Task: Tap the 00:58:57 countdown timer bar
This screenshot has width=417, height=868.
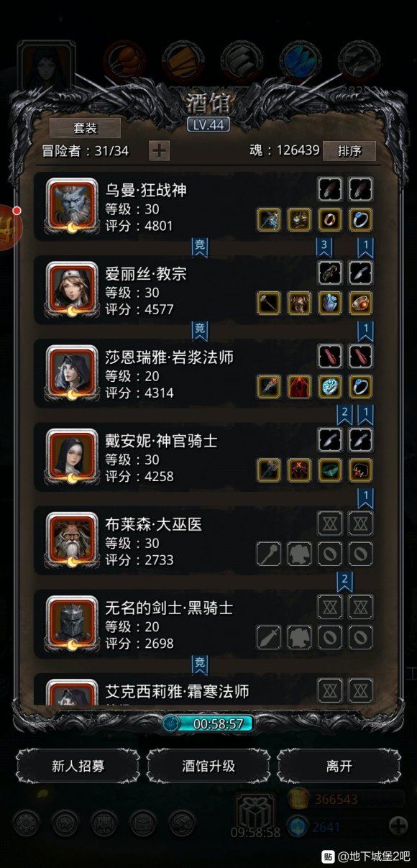Action: click(x=208, y=723)
